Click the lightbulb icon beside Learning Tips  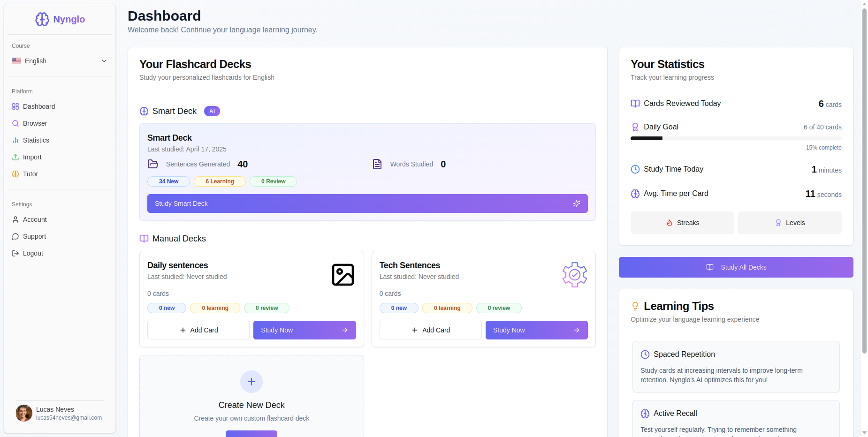tap(635, 306)
